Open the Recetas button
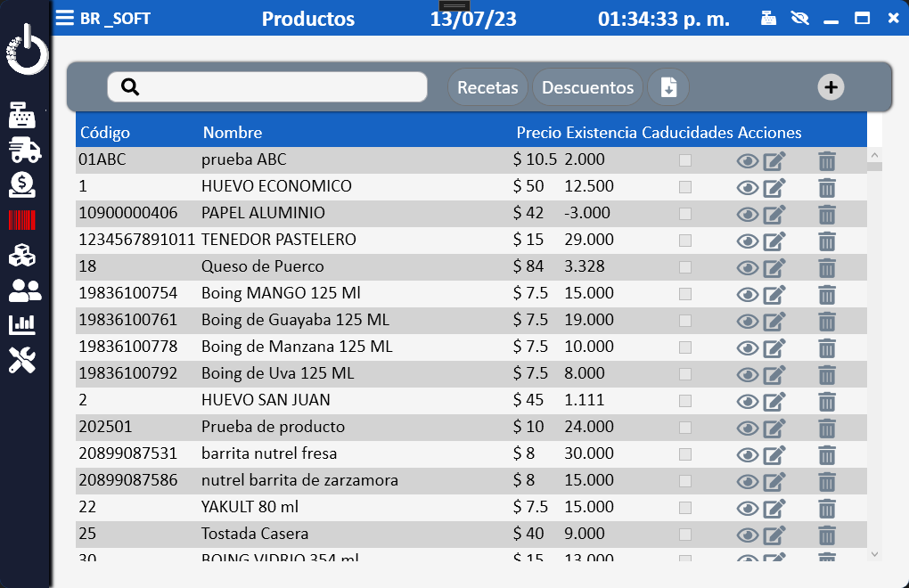 (x=487, y=87)
